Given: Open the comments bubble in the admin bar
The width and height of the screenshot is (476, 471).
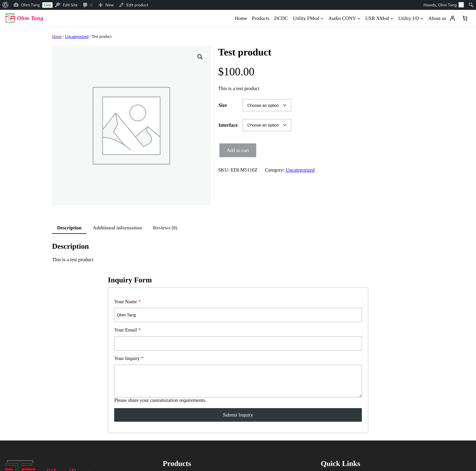Looking at the screenshot, I should pos(85,5).
